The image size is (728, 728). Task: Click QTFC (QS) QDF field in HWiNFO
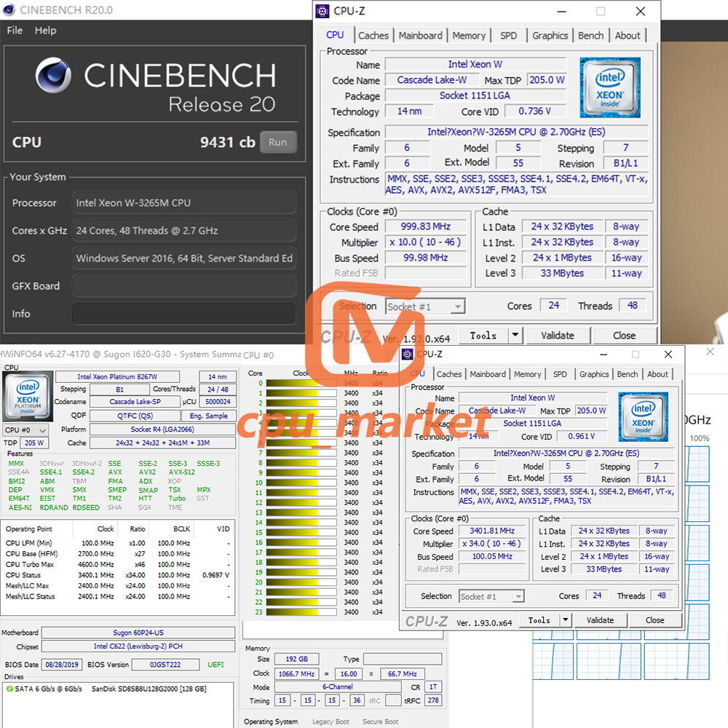coord(135,416)
